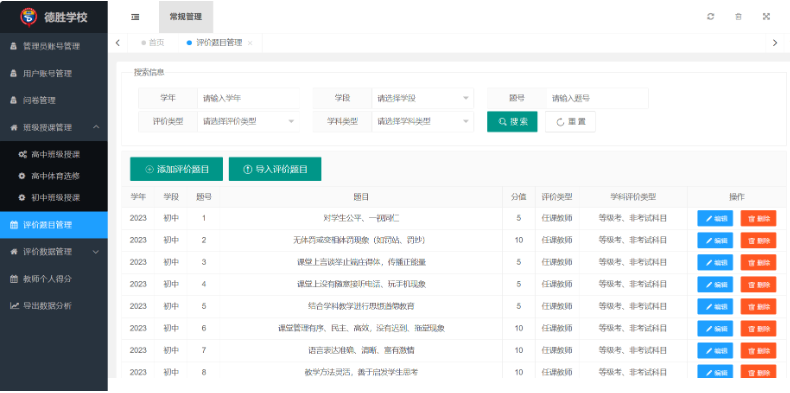Screen dimensions: 790x393
Task: Open 教师个人得分 in sidebar
Action: click(54, 279)
